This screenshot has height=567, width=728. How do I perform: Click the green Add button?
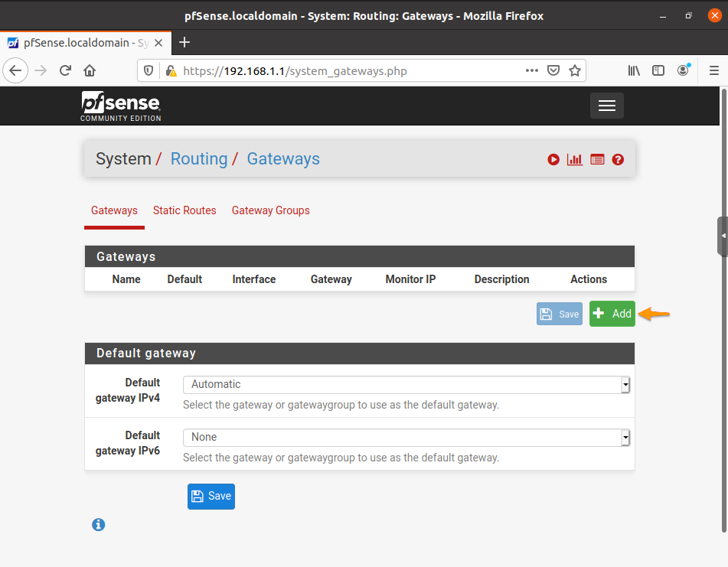(612, 314)
